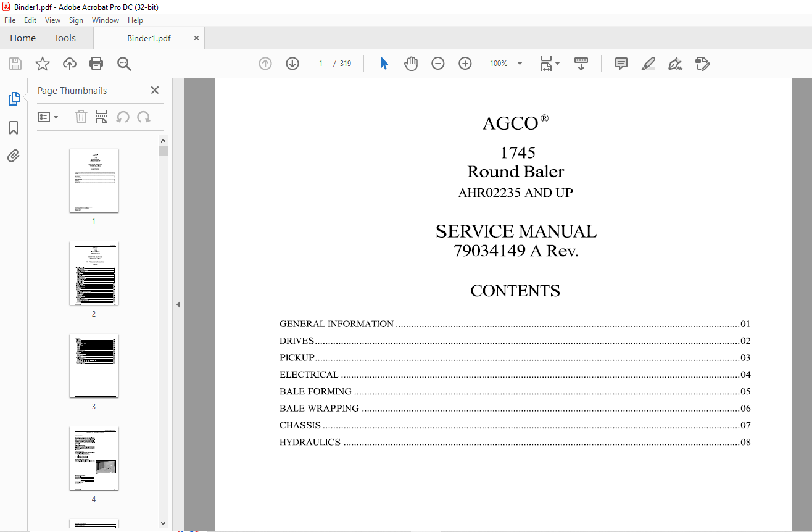812x532 pixels.
Task: Select page 2 thumbnail
Action: pyautogui.click(x=94, y=273)
